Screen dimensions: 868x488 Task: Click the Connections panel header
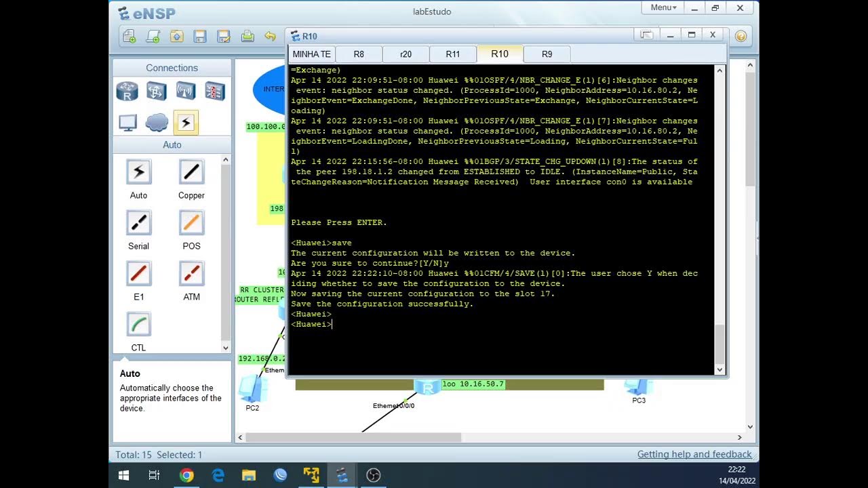(172, 68)
